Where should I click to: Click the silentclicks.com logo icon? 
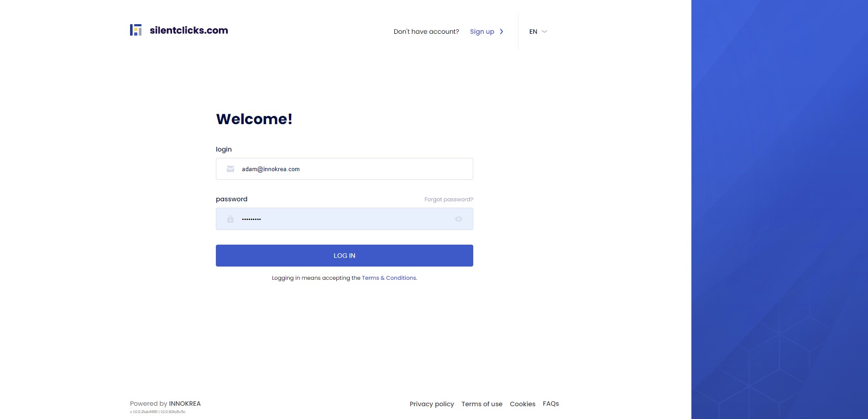[136, 30]
